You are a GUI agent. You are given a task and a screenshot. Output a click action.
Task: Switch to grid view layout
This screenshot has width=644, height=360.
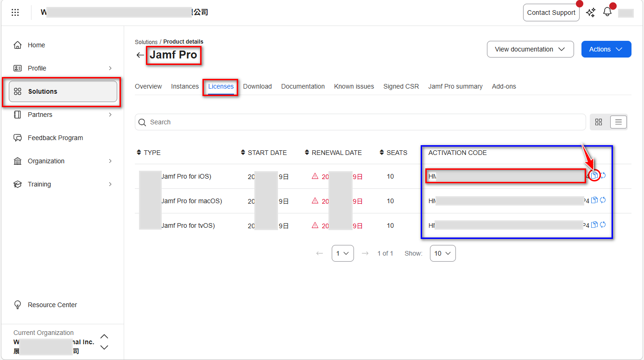[599, 122]
